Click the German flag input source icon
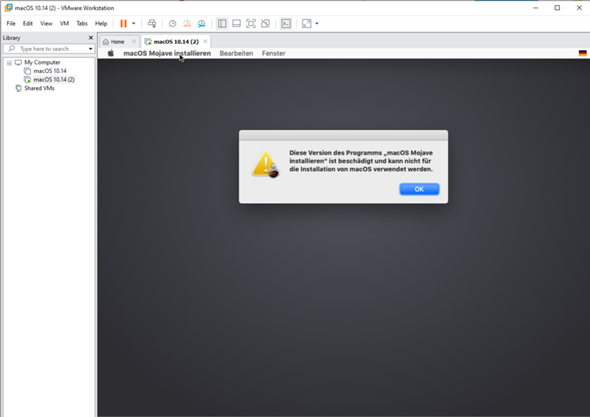The height and width of the screenshot is (417, 590). point(582,53)
